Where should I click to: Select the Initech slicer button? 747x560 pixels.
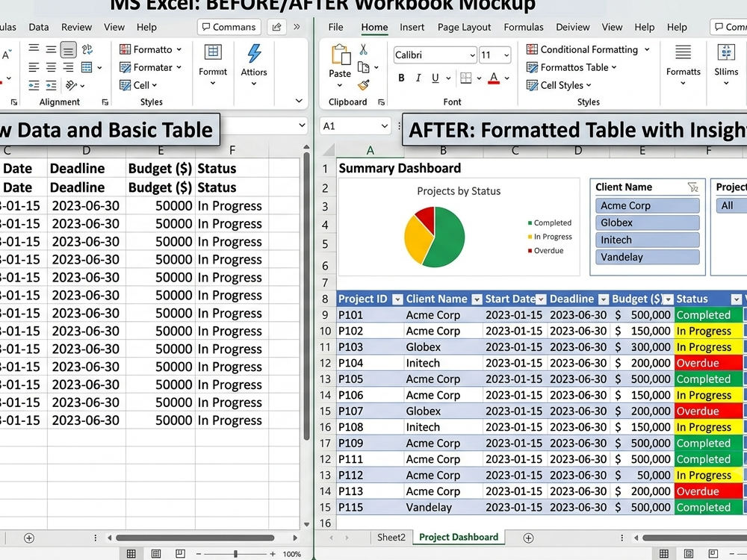click(647, 240)
